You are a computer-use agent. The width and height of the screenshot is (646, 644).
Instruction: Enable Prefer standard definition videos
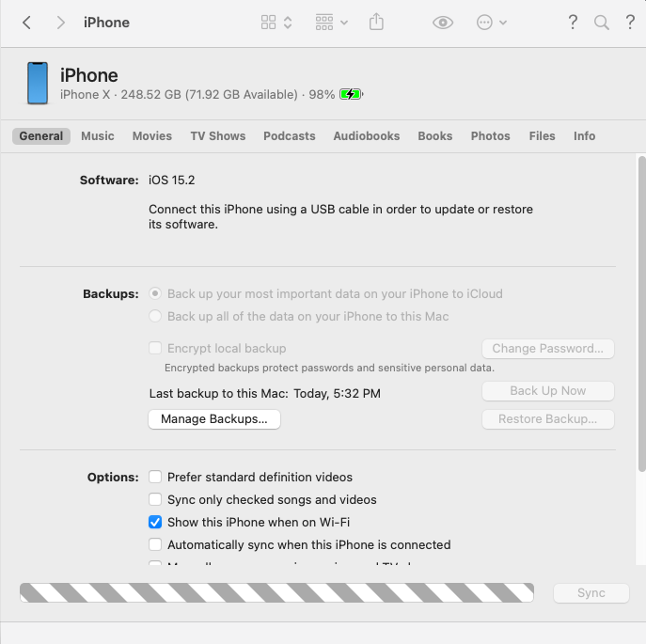[x=155, y=477]
